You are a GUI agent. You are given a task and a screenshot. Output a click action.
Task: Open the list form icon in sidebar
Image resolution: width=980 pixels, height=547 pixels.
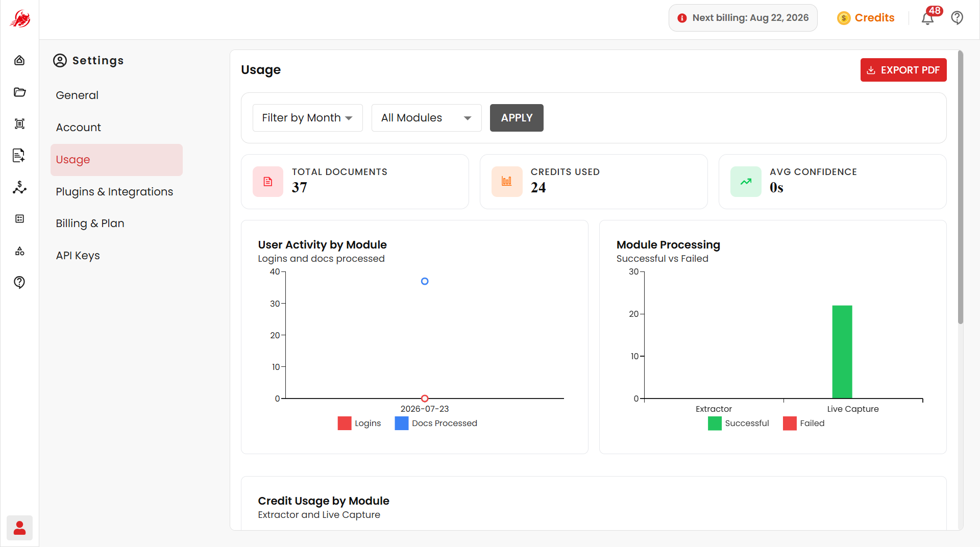point(19,219)
